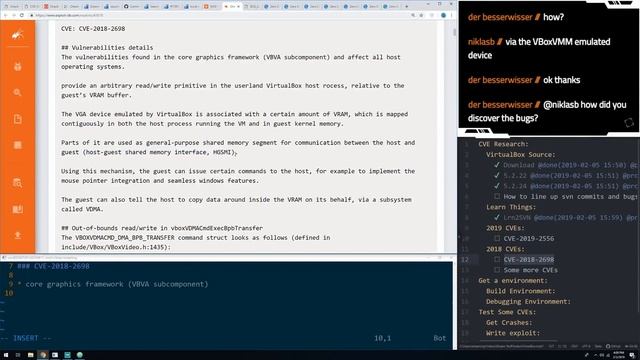Open the Windows notification center icon
640x360 pixels.
(x=632, y=356)
